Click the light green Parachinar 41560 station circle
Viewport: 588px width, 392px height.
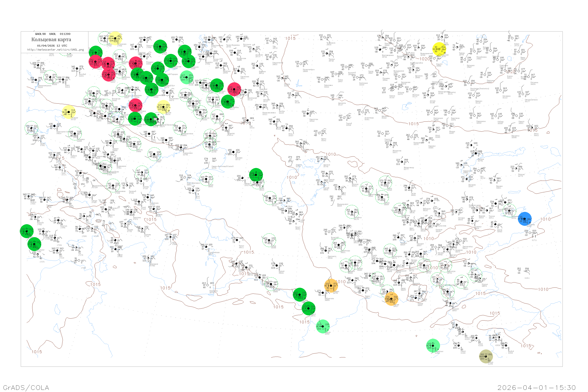(x=433, y=346)
